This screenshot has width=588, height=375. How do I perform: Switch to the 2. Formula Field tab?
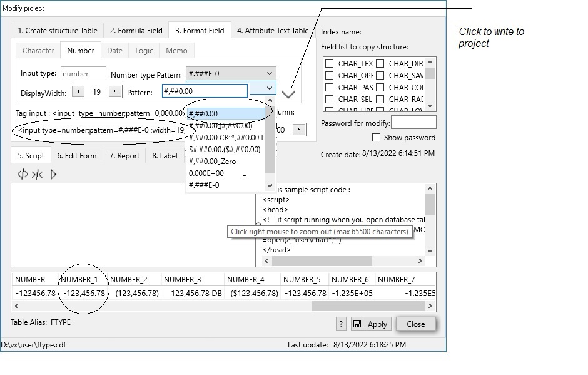[136, 30]
